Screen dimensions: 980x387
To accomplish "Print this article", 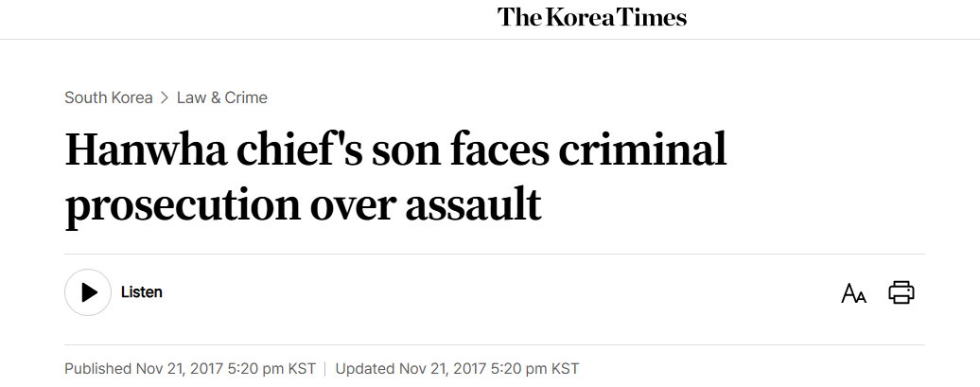I will pos(901,292).
